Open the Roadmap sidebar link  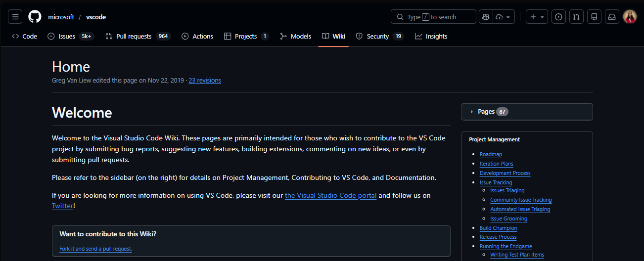pos(491,154)
